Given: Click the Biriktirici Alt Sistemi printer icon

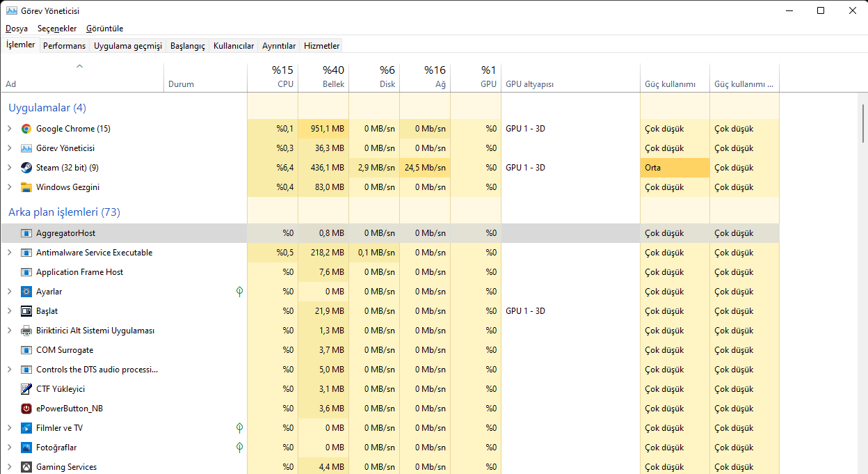Looking at the screenshot, I should click(26, 331).
